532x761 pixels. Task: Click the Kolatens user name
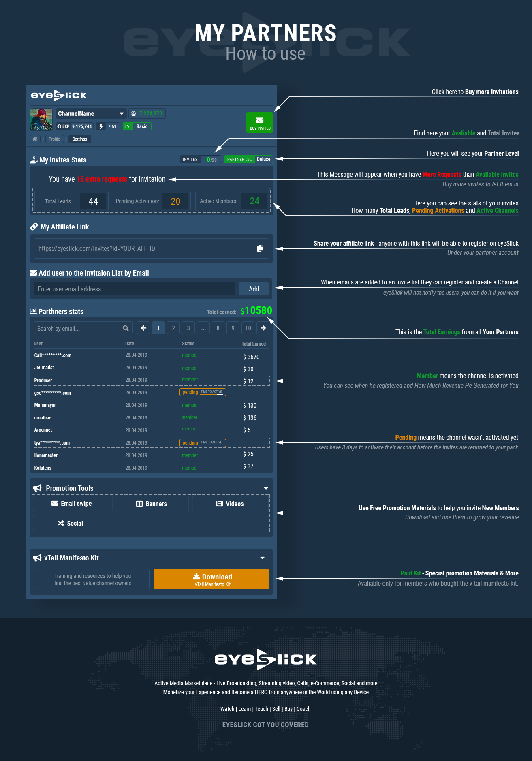tap(43, 468)
